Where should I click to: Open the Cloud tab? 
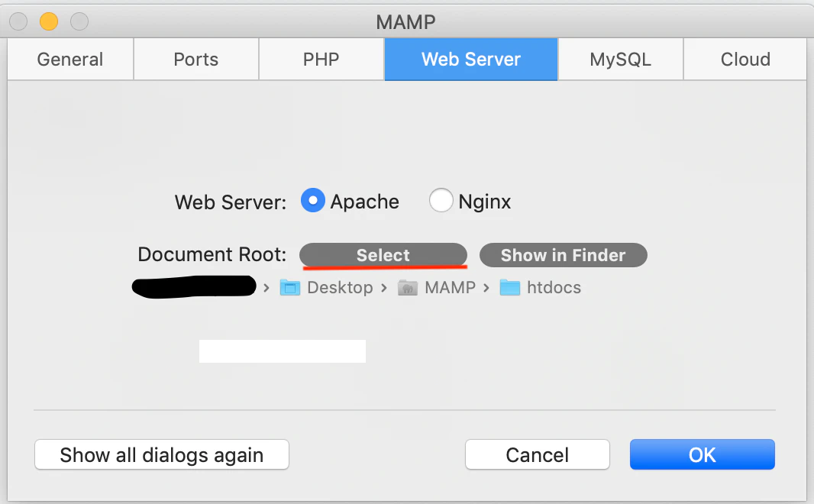pos(745,59)
